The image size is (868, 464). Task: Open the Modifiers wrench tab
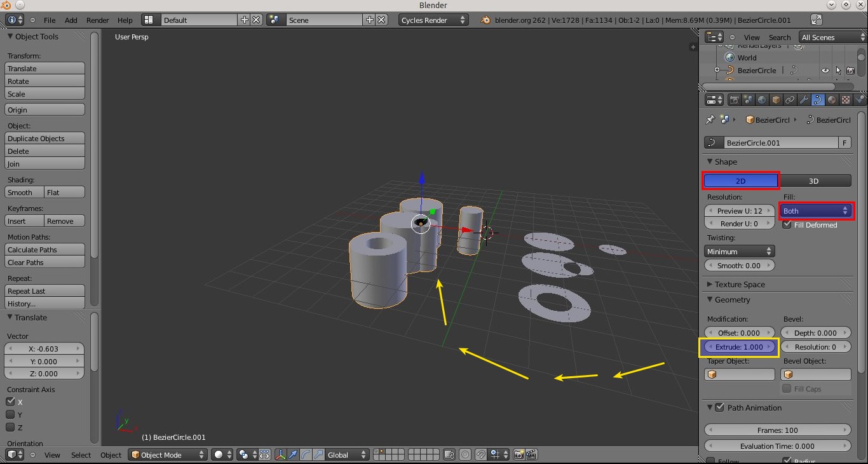click(804, 100)
